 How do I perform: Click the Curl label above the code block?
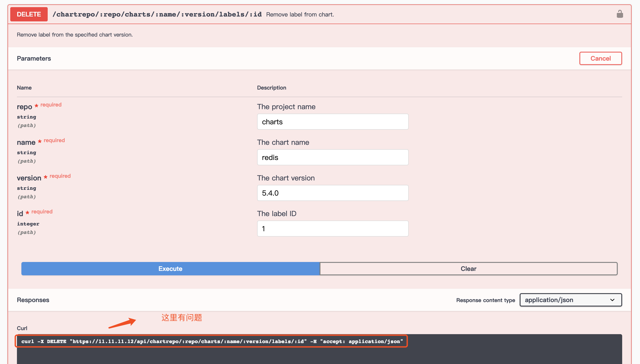click(x=22, y=328)
